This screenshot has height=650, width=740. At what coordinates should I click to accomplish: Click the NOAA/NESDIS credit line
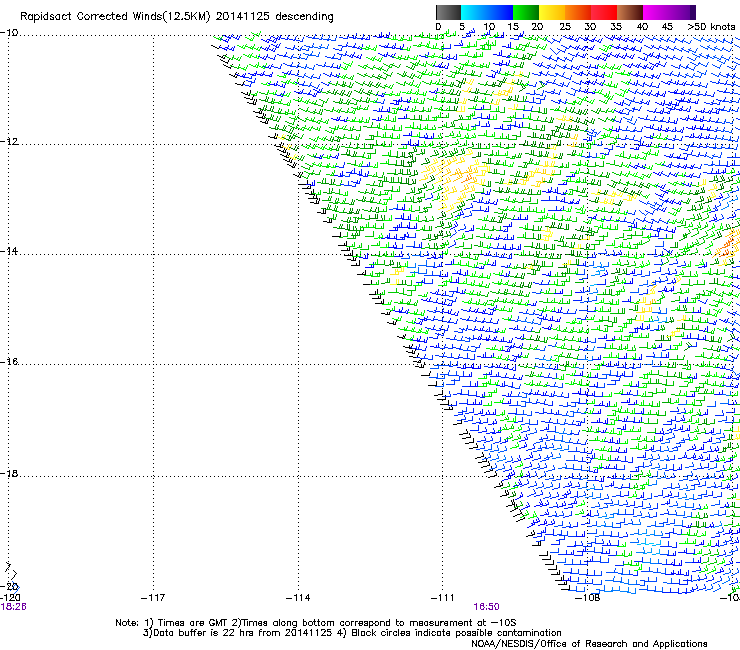(x=589, y=644)
